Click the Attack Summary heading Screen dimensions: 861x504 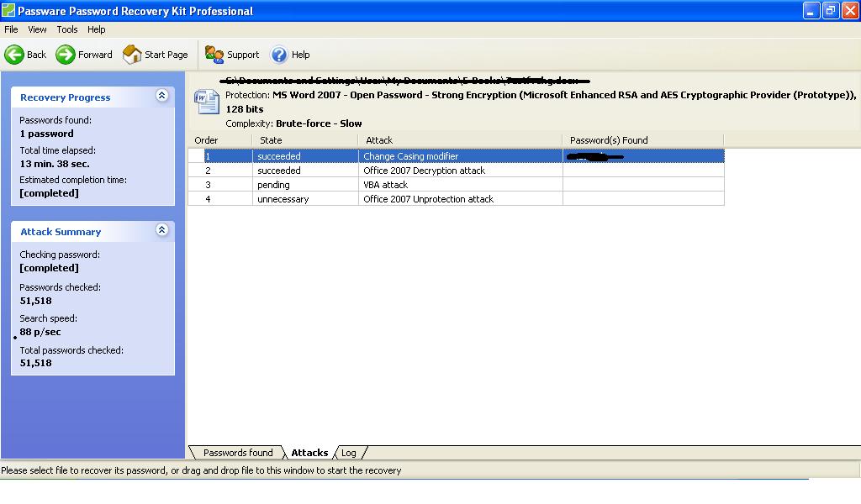(x=61, y=232)
